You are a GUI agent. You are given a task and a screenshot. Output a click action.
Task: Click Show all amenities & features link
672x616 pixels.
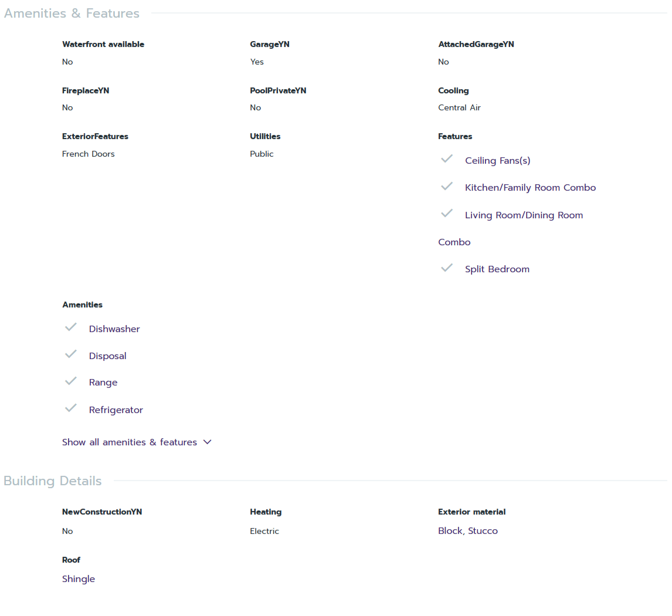[x=130, y=442]
